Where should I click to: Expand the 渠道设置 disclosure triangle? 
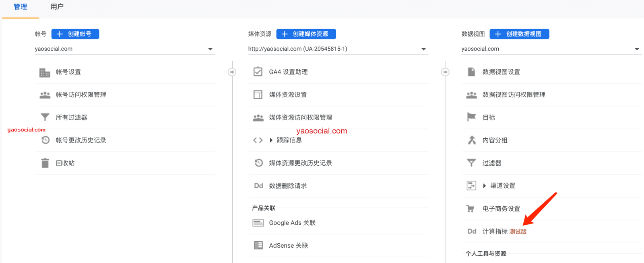[x=485, y=186]
